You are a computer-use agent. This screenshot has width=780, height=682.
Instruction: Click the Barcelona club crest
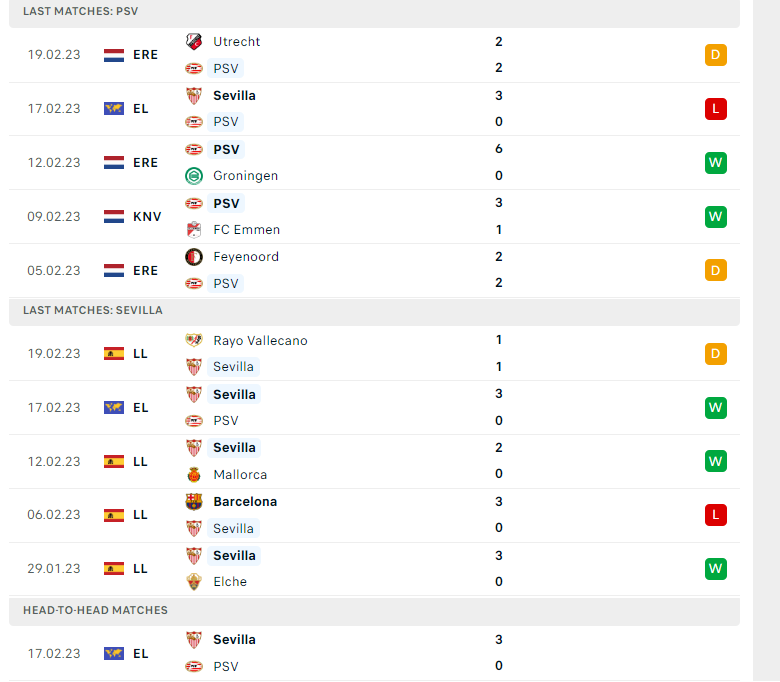194,502
